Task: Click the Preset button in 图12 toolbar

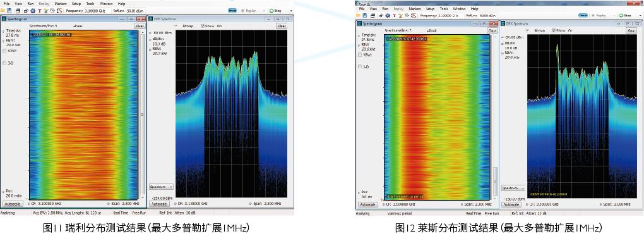Action: click(583, 15)
